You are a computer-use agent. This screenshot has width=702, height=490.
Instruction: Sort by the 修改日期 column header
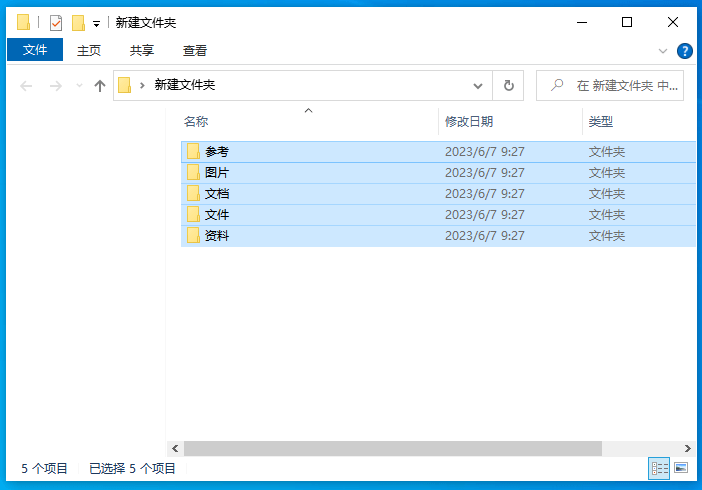pos(469,121)
